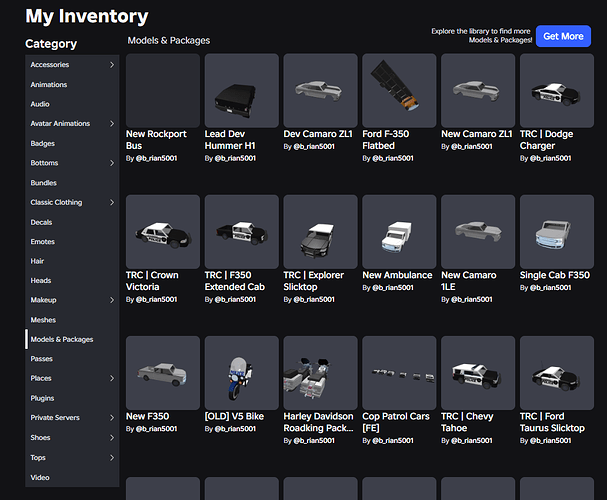607x500 pixels.
Task: Expand the Shoes category chevron
Action: [x=112, y=438]
